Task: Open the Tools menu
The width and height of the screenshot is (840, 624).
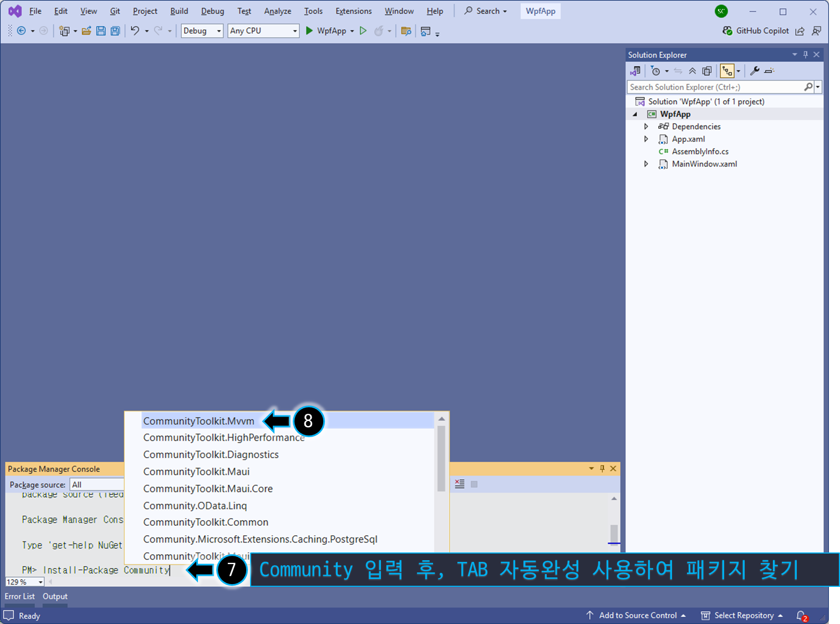Action: [x=313, y=11]
